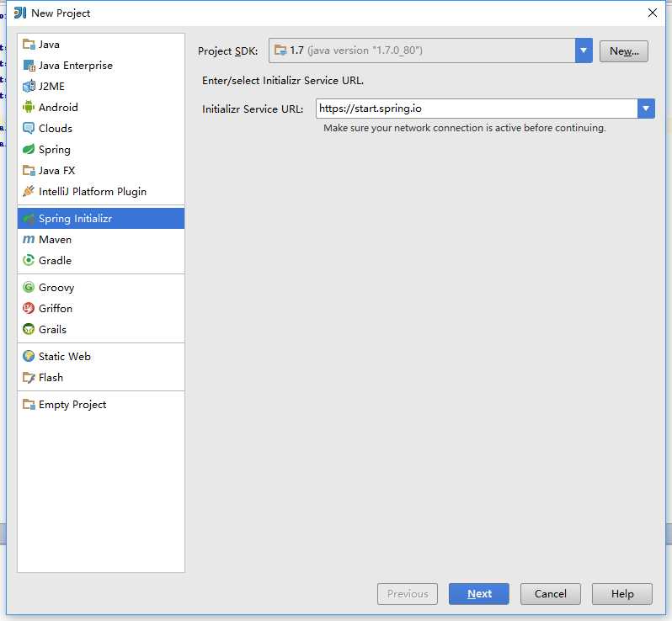Click the Android robot icon
This screenshot has height=621, width=672.
[x=29, y=107]
